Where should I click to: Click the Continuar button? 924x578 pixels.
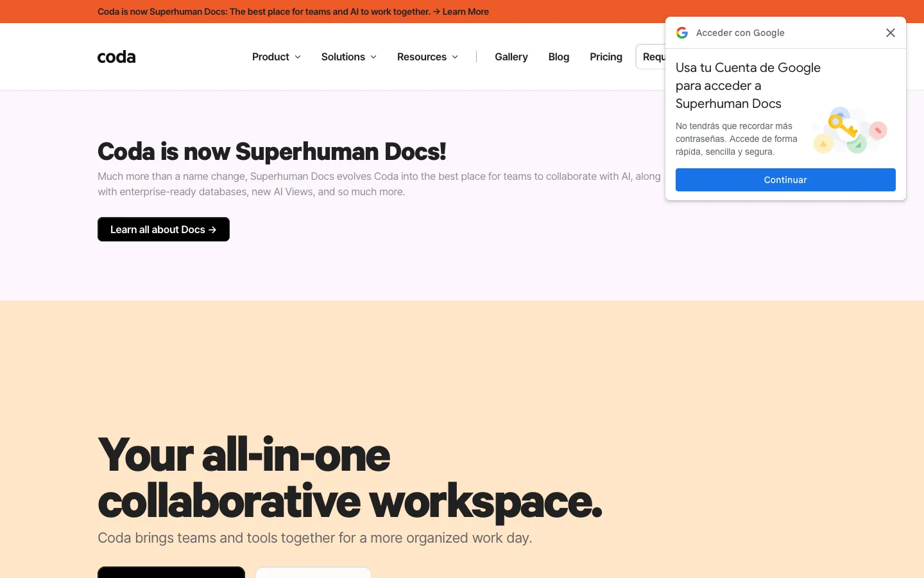point(785,180)
